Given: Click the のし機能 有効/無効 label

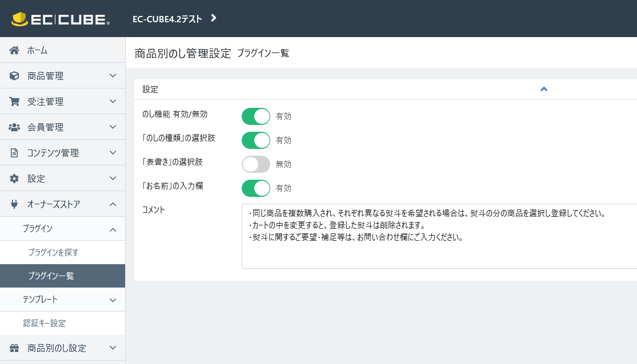Looking at the screenshot, I should 175,115.
